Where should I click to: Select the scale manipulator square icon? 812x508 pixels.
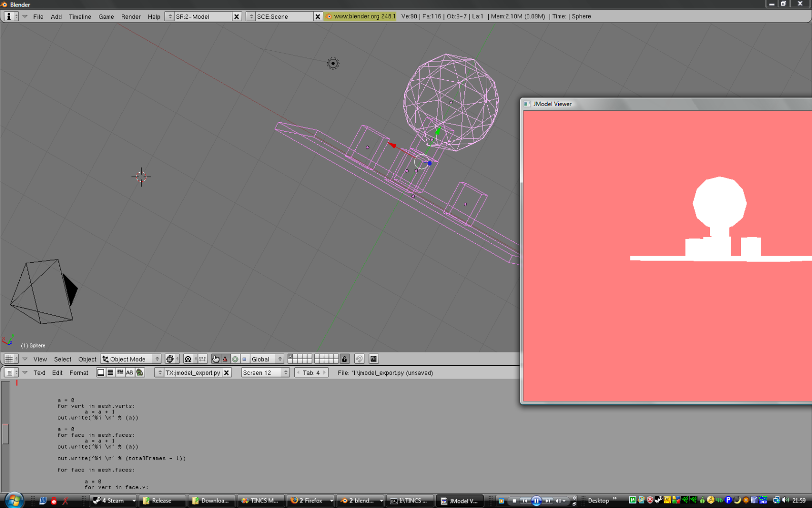pos(244,359)
